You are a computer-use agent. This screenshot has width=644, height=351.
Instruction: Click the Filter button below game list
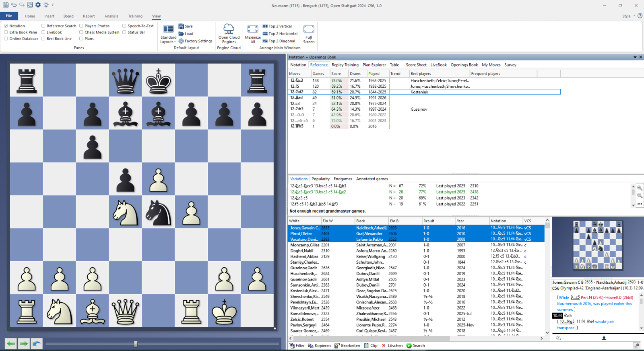pos(297,346)
